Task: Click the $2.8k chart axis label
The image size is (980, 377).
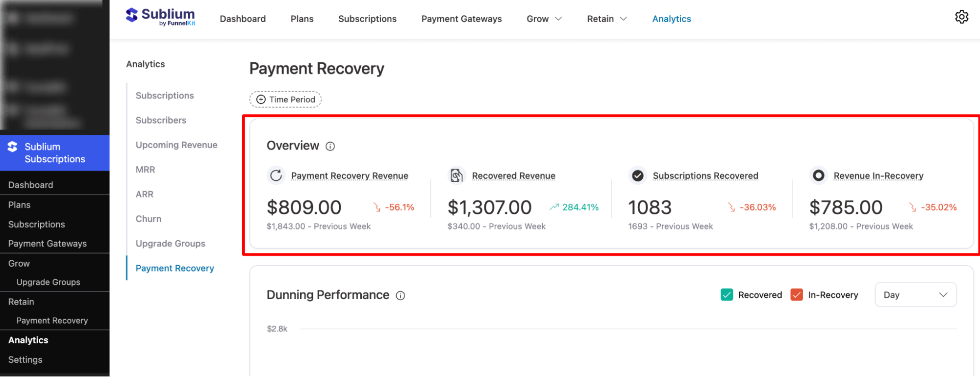Action: [x=277, y=329]
